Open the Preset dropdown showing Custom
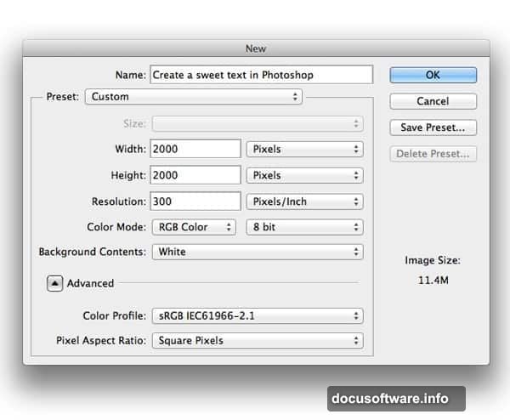 [x=194, y=97]
